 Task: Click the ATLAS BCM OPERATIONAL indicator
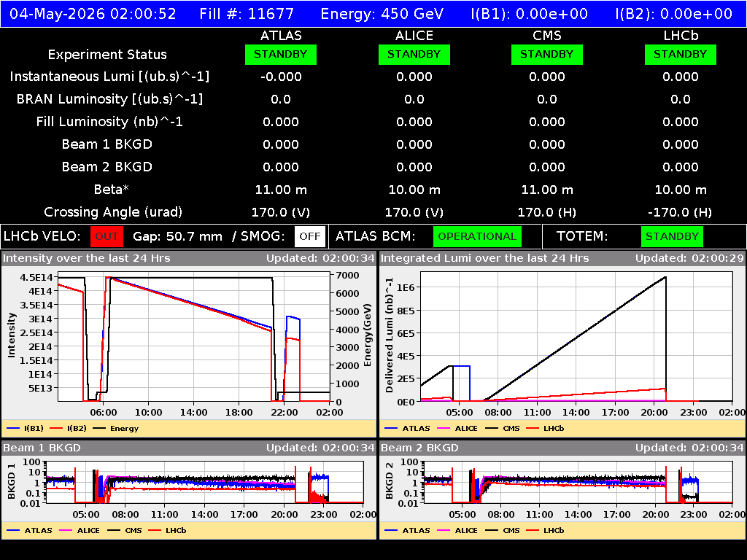coord(477,236)
